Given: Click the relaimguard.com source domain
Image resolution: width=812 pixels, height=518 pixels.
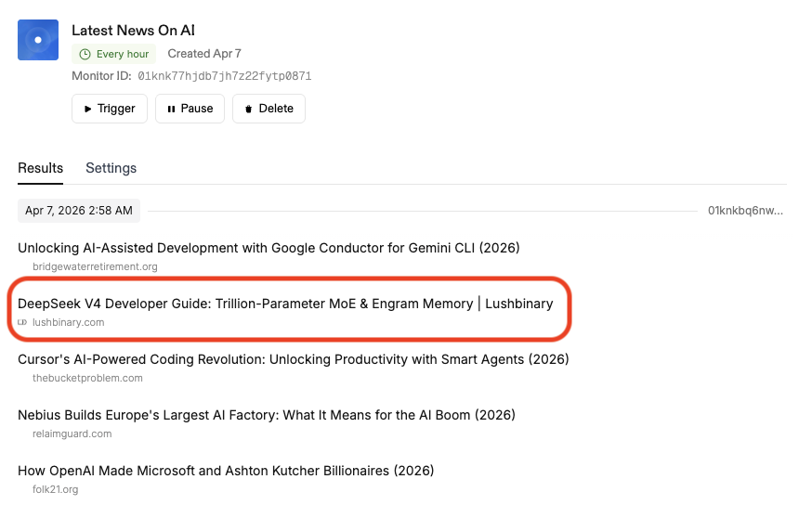Looking at the screenshot, I should click(x=72, y=434).
